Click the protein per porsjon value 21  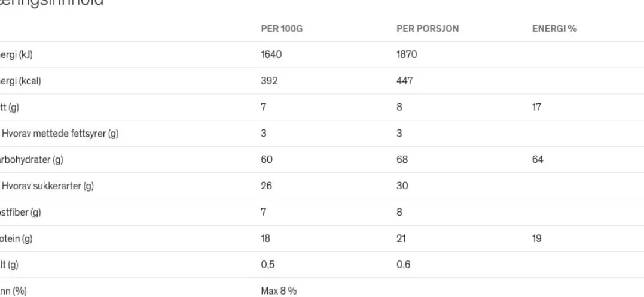point(401,238)
